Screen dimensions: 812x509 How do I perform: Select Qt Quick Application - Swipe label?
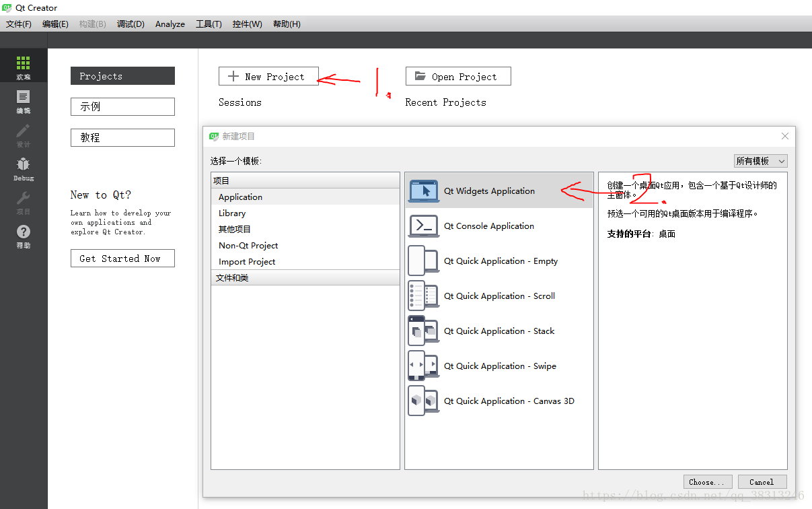click(x=500, y=366)
